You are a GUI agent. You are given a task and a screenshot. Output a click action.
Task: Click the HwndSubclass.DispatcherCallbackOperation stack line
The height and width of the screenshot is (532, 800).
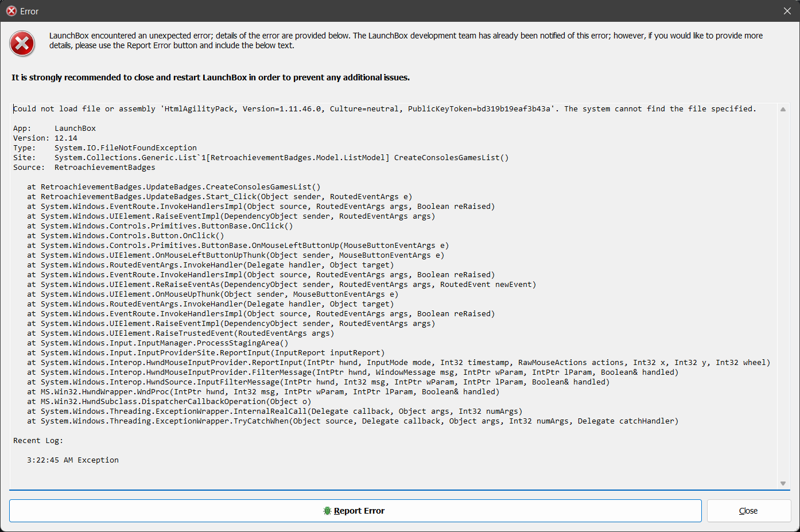(x=169, y=401)
